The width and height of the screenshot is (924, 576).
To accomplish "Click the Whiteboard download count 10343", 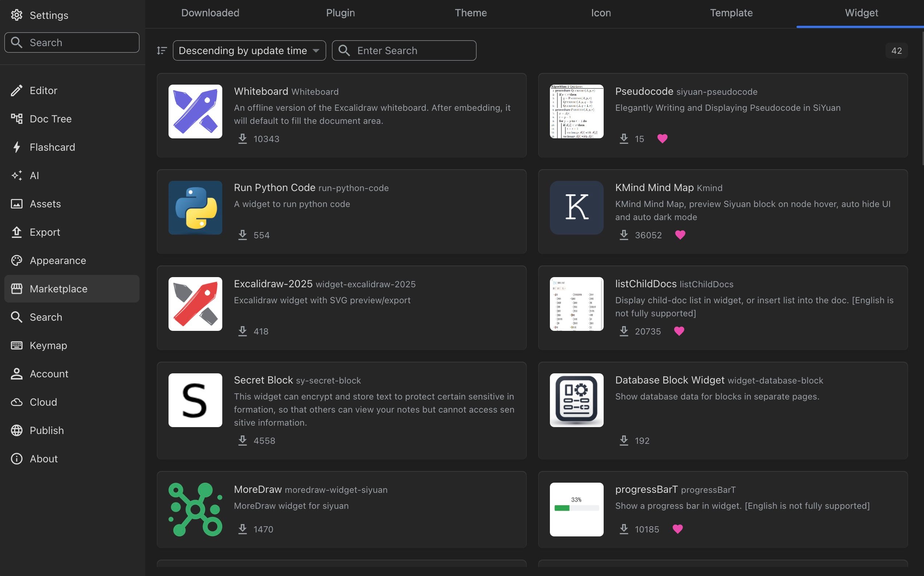I will point(266,139).
